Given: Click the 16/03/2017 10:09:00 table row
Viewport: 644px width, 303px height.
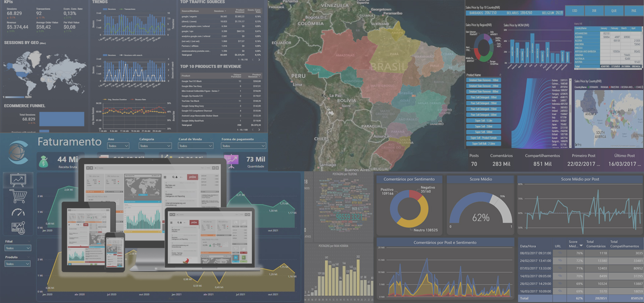Looking at the screenshot, I should coord(581,291).
